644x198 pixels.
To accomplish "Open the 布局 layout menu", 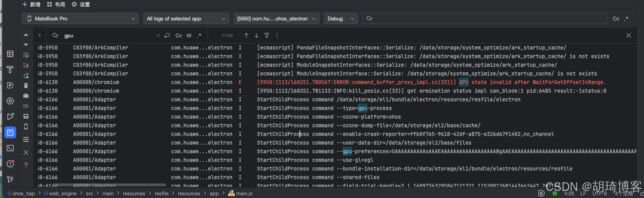I will (56, 4).
